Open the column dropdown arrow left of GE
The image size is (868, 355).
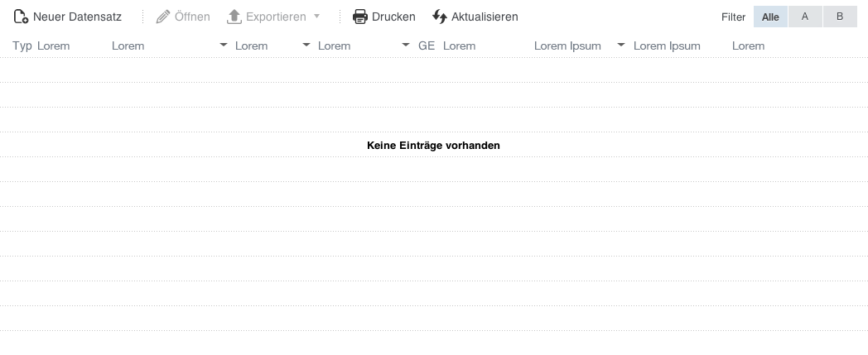point(406,46)
